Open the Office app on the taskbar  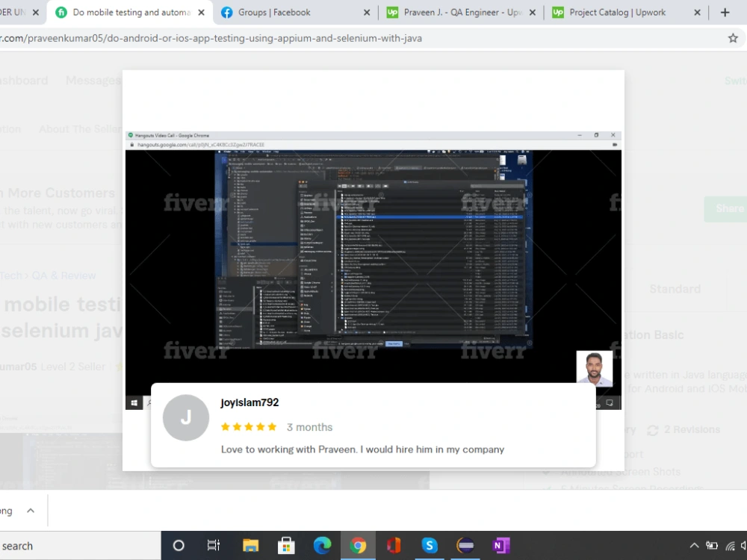coord(394,546)
